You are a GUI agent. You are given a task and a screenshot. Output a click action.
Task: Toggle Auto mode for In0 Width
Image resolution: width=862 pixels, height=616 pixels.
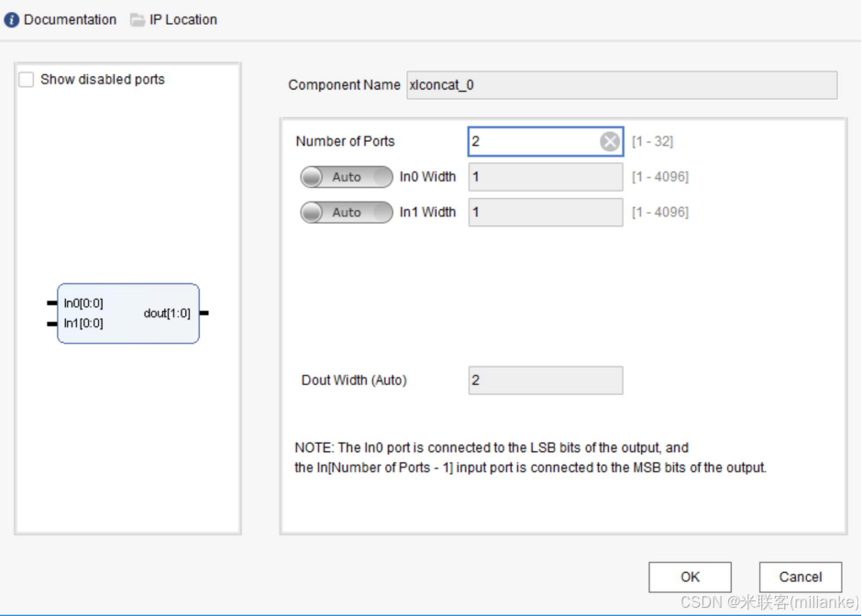pyautogui.click(x=347, y=176)
